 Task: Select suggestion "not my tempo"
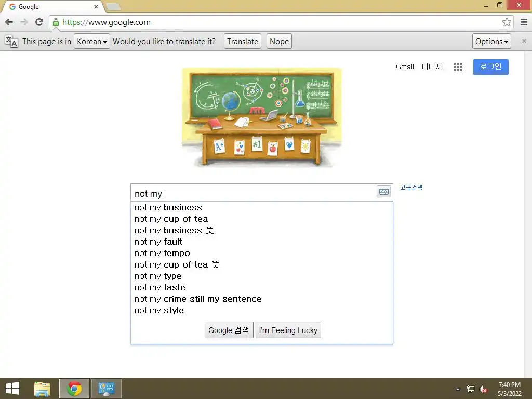pyautogui.click(x=262, y=253)
